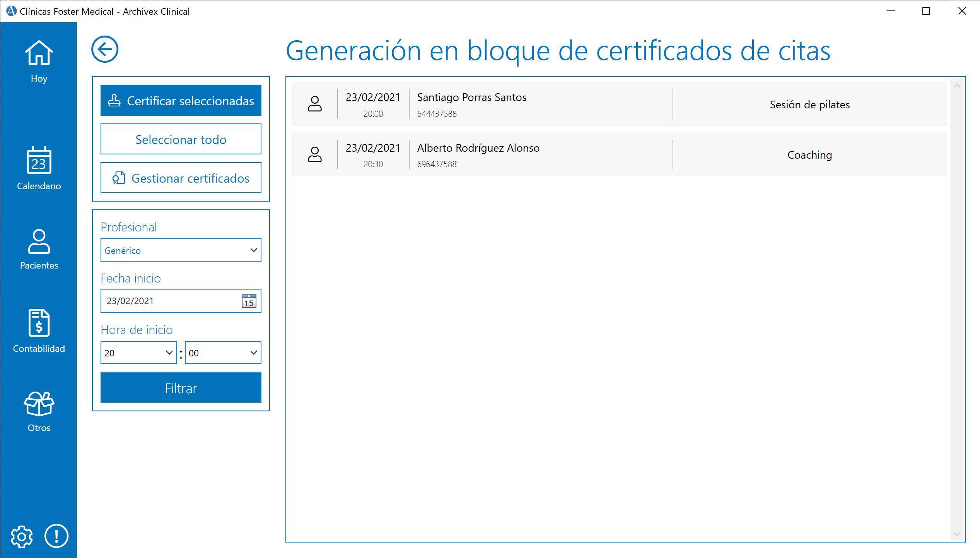Screen dimensions: 980x558
Task: Click the stamp icon on Certificar seleccionadas
Action: 114,100
